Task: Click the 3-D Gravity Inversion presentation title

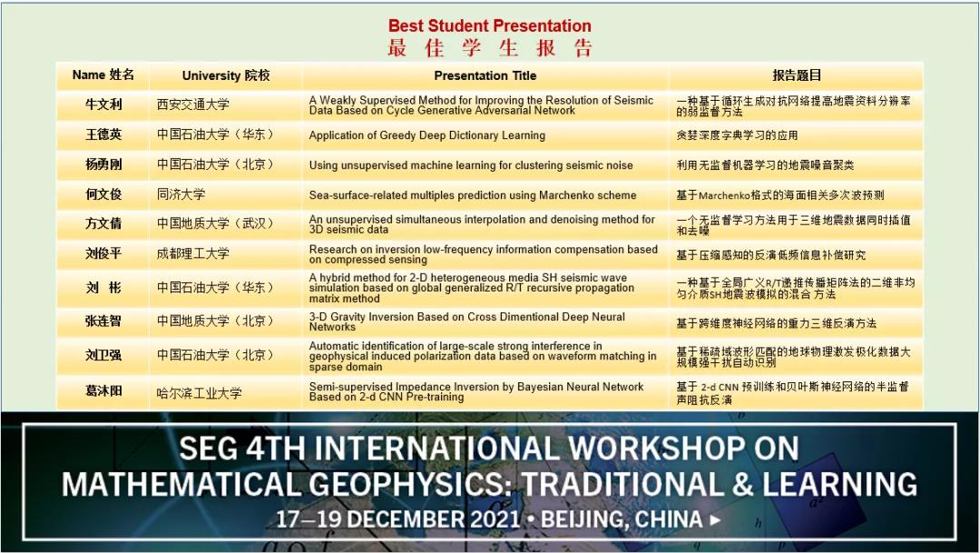Action: (466, 321)
